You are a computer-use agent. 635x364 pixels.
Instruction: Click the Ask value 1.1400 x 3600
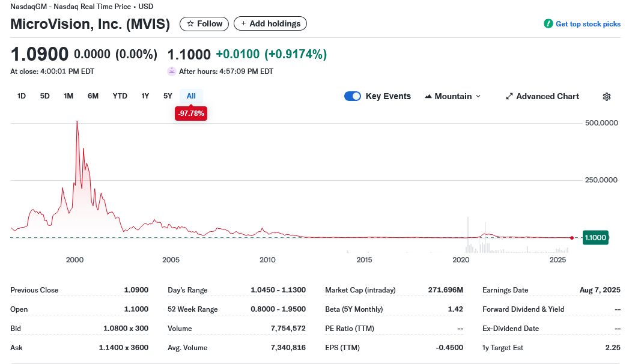tap(124, 348)
